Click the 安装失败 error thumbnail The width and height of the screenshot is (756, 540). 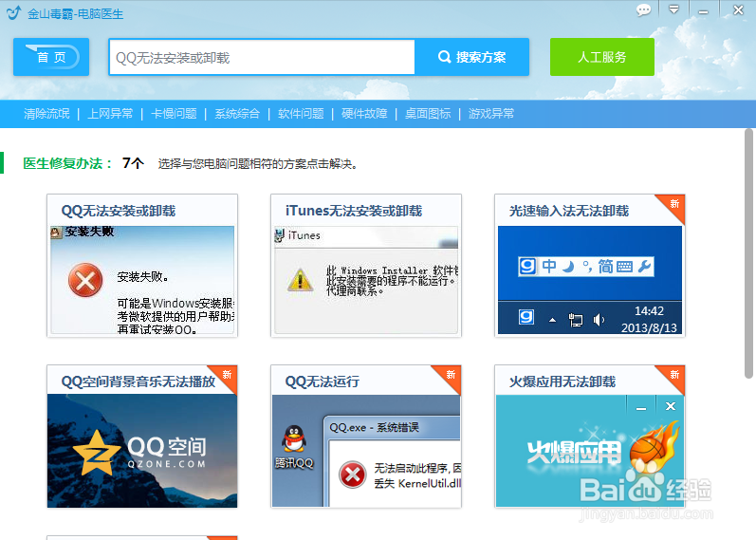pos(142,280)
